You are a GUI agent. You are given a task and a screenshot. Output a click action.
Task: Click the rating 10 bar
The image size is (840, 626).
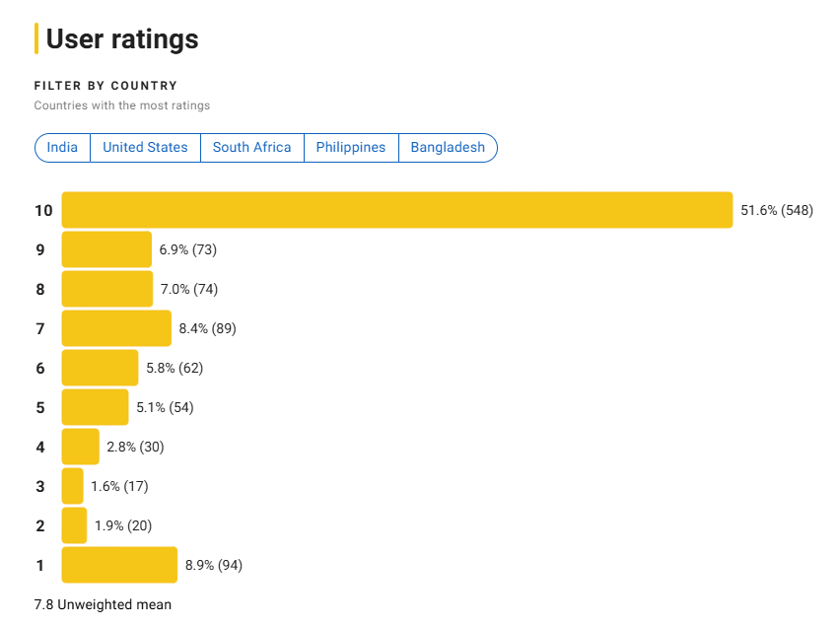click(397, 210)
